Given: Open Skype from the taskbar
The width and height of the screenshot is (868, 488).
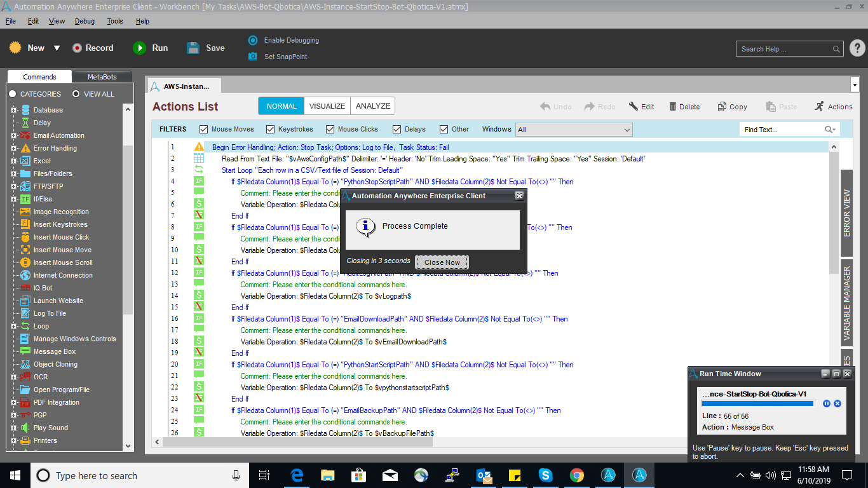Looking at the screenshot, I should pyautogui.click(x=545, y=475).
